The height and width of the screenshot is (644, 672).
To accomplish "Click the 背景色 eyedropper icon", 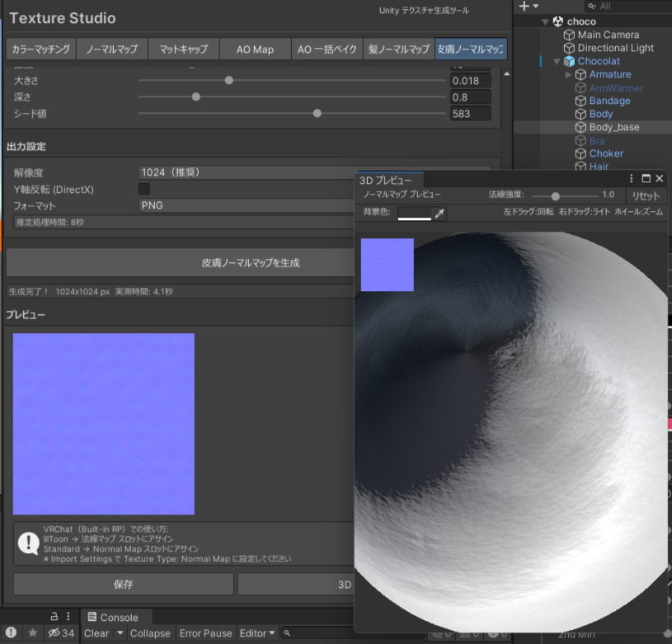I will point(439,213).
